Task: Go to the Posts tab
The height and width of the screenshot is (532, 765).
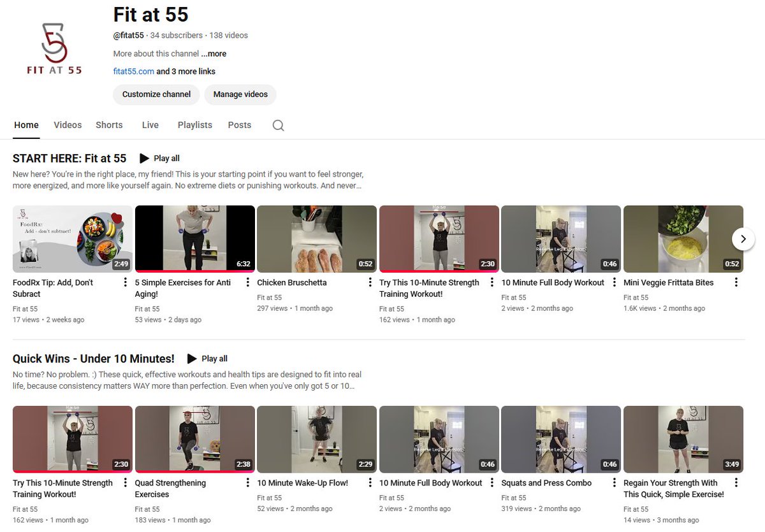Action: click(240, 125)
